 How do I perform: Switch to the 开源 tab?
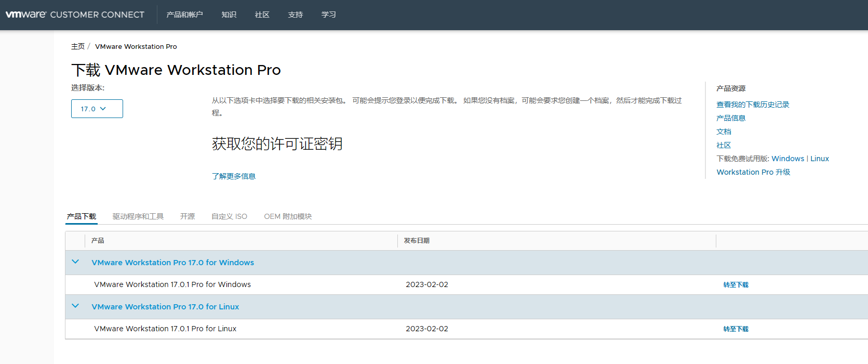[188, 216]
